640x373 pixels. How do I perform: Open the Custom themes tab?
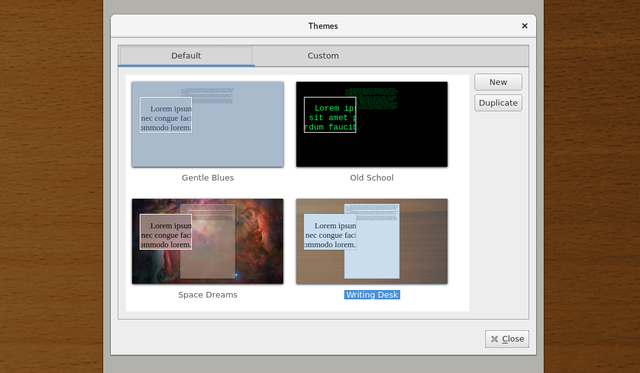pyautogui.click(x=323, y=56)
